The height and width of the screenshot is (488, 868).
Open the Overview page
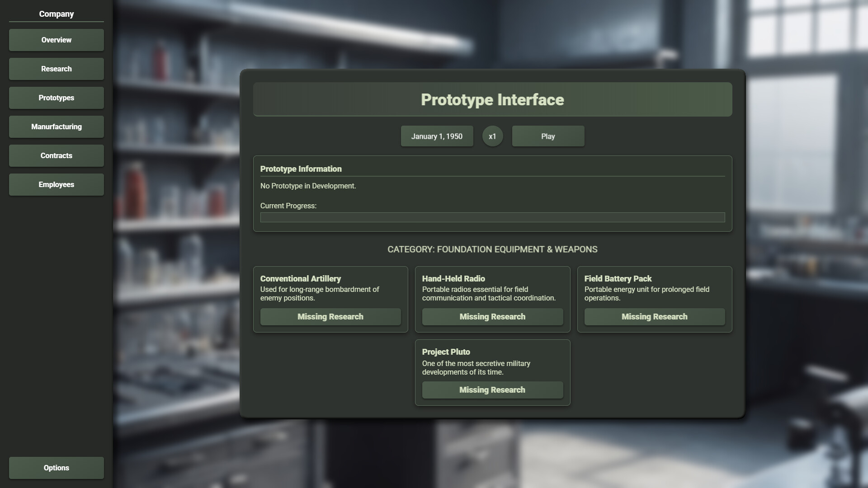click(56, 40)
